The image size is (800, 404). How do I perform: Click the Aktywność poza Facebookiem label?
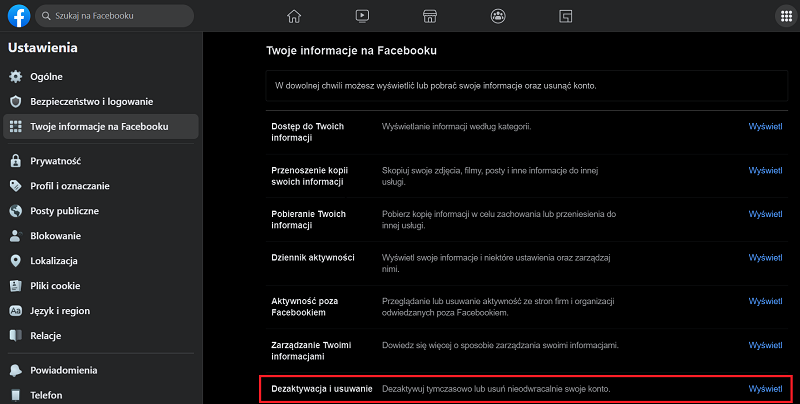[x=305, y=307]
